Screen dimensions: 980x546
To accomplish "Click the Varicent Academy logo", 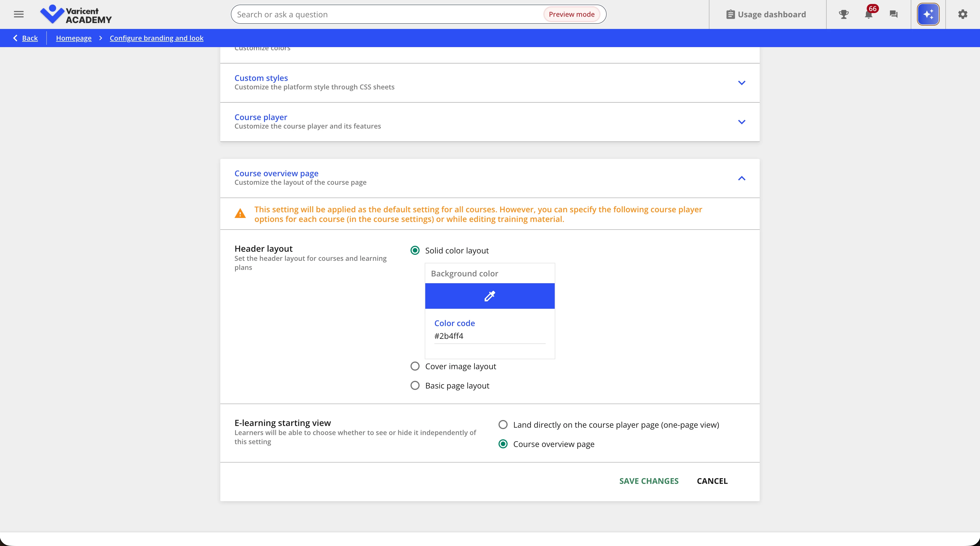I will point(76,14).
